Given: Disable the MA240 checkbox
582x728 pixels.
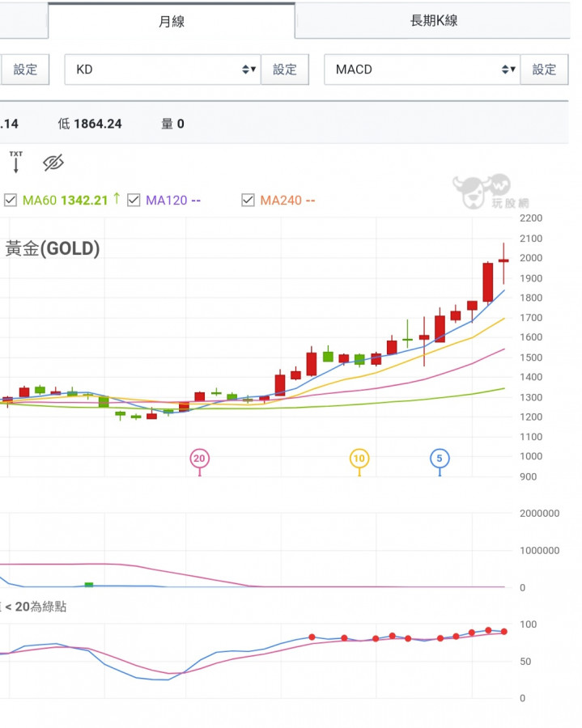Looking at the screenshot, I should click(248, 200).
